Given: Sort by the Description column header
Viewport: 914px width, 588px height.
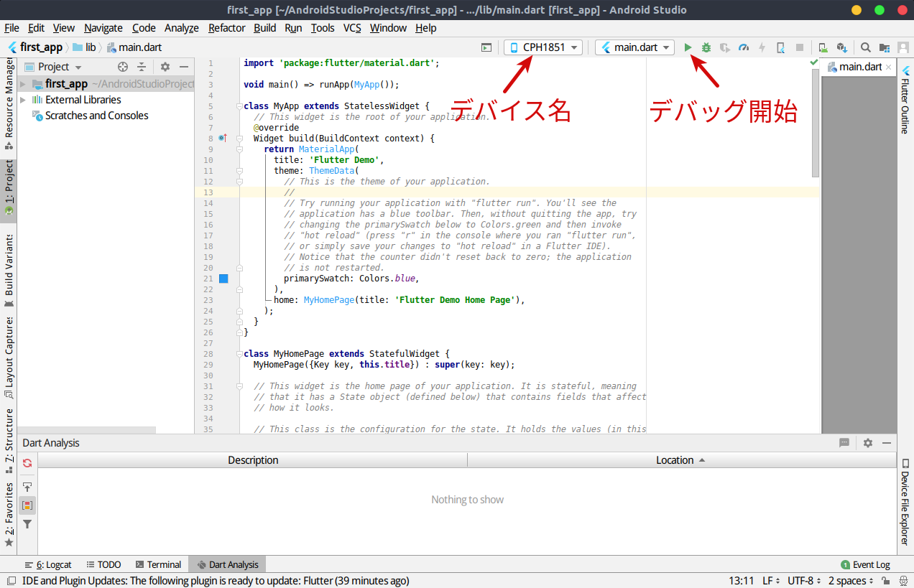Looking at the screenshot, I should [x=253, y=460].
